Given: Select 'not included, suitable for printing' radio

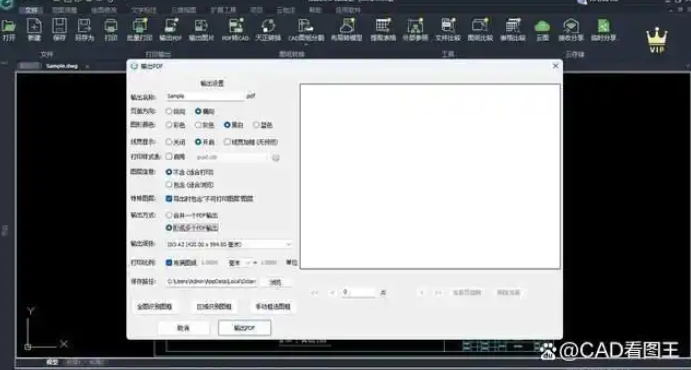Looking at the screenshot, I should pyautogui.click(x=169, y=172).
